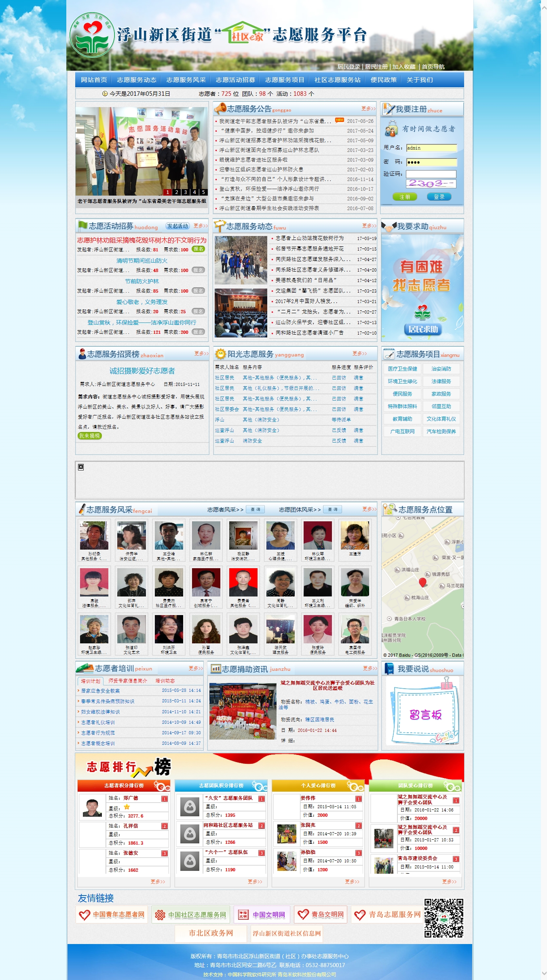Screen dimensions: 547x980
Task: Show more of the 志愿者积分排行榜 ranking
Action: [x=158, y=881]
